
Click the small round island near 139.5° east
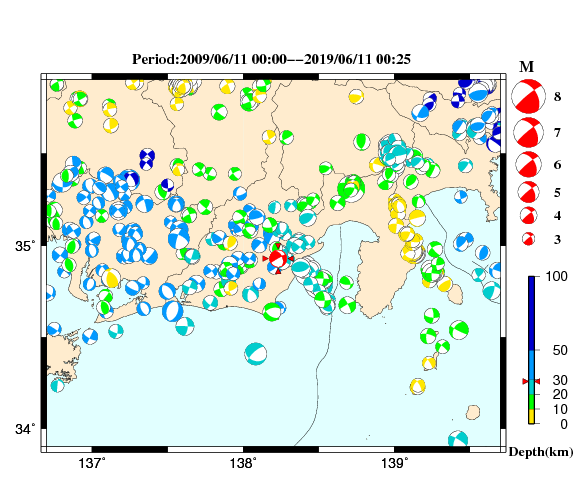click(473, 412)
